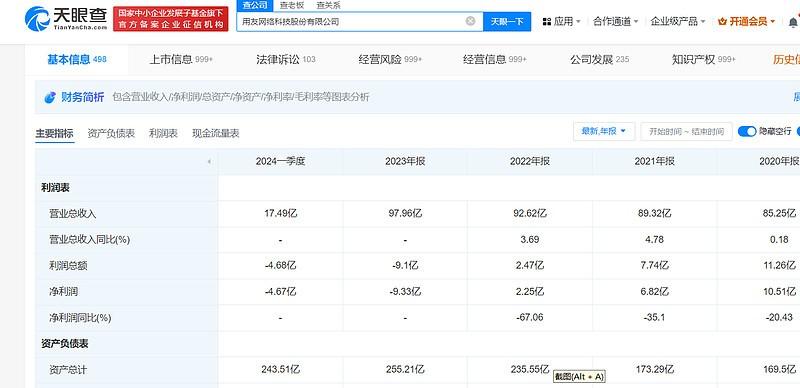Click the 天眼一下 search button
Image resolution: width=800 pixels, height=388 pixels.
[x=507, y=21]
